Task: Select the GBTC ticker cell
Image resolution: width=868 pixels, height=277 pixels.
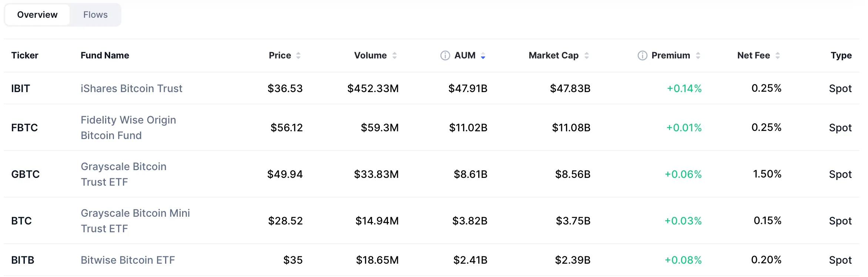Action: coord(25,174)
